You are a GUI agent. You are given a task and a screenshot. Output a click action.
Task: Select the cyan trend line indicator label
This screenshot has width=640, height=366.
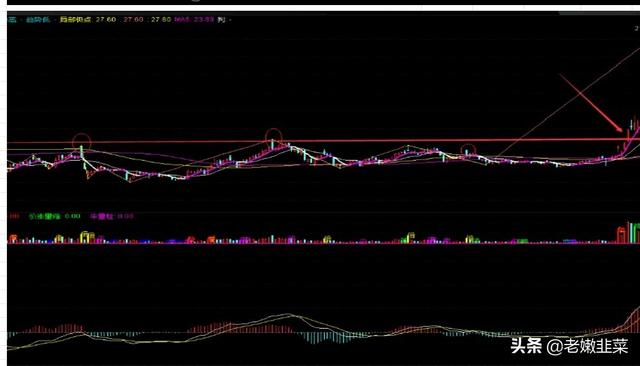(38, 19)
